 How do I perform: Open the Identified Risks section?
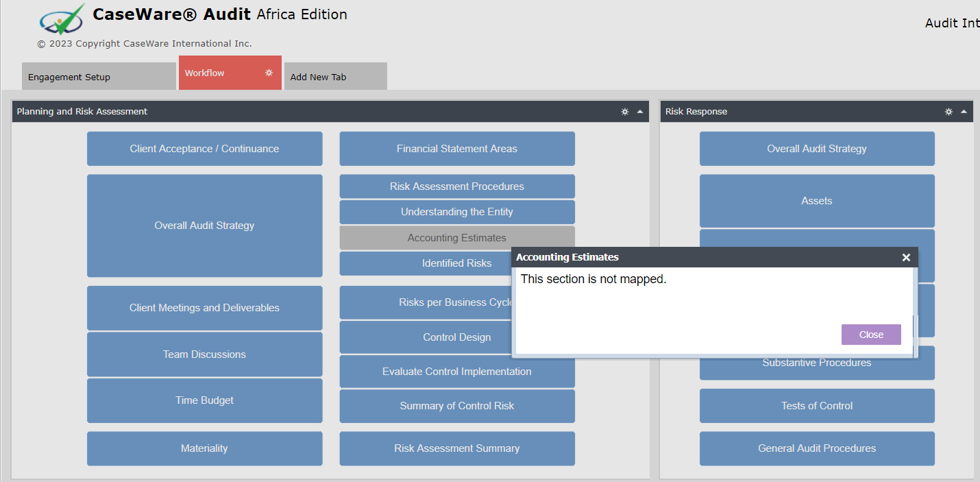pos(426,263)
